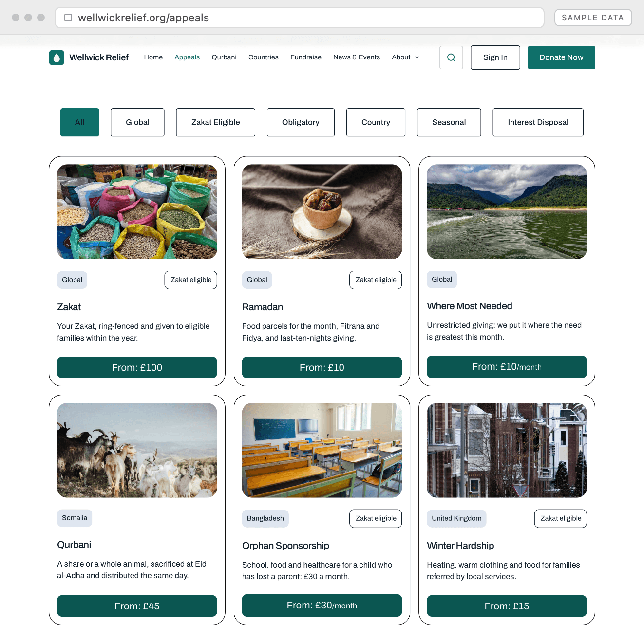Select the Interest Disposal filter
Image resolution: width=644 pixels, height=644 pixels.
538,122
